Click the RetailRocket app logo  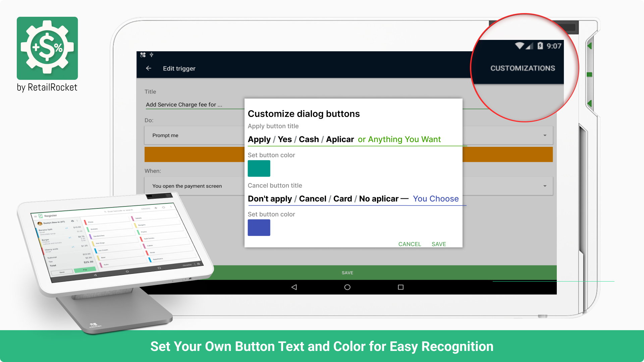click(x=47, y=48)
